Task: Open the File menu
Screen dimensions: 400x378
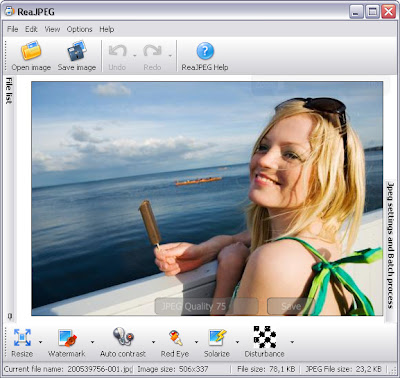Action: pyautogui.click(x=13, y=29)
